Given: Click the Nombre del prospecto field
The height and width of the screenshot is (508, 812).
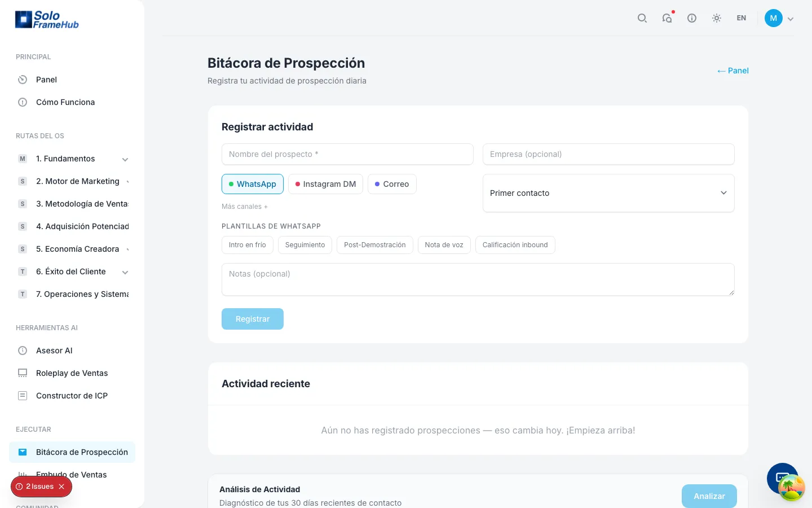Looking at the screenshot, I should (x=347, y=154).
